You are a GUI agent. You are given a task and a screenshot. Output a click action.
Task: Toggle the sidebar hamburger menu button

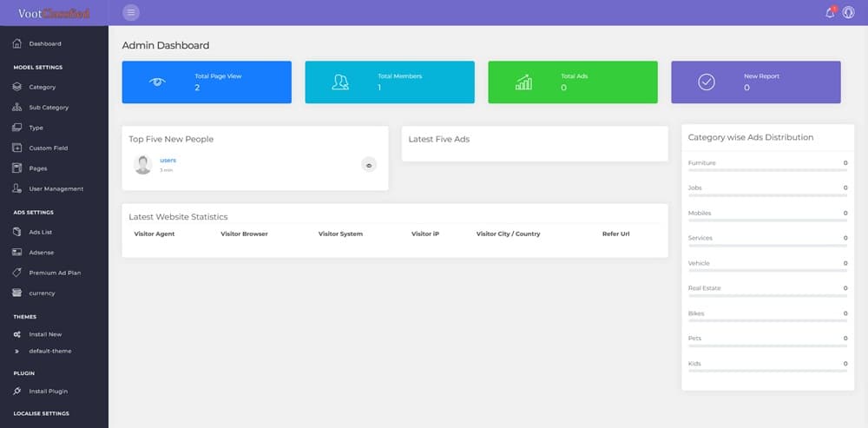[x=131, y=12]
